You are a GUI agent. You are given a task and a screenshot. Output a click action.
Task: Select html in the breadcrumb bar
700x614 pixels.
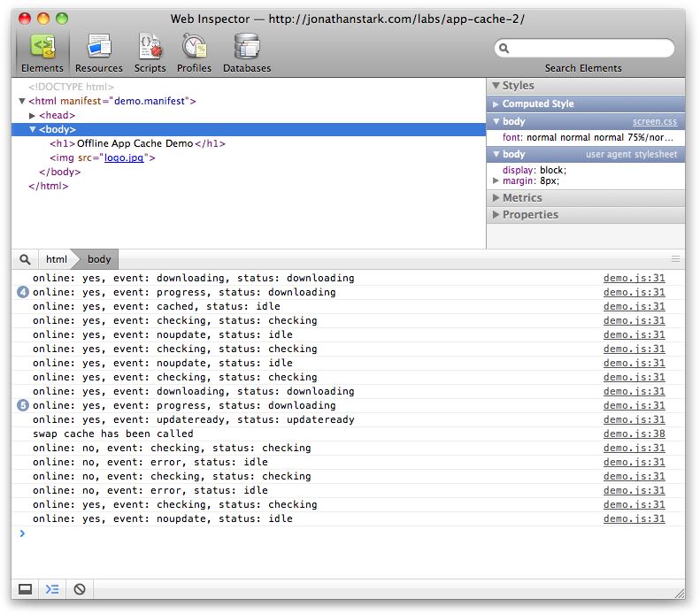(57, 259)
